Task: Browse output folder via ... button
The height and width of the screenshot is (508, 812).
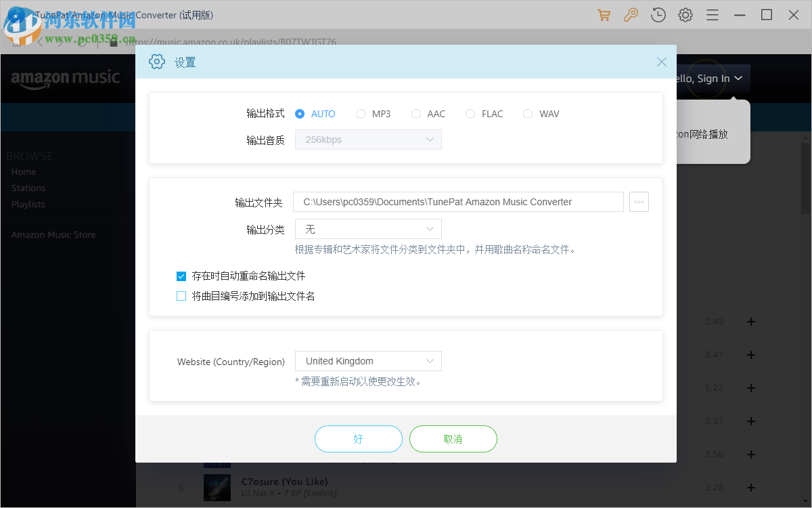Action: point(639,201)
